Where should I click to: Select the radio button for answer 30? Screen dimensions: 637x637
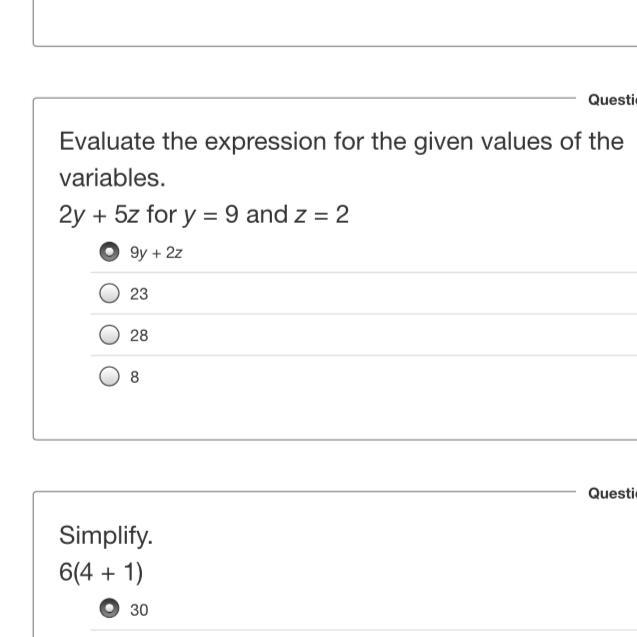pos(109,608)
